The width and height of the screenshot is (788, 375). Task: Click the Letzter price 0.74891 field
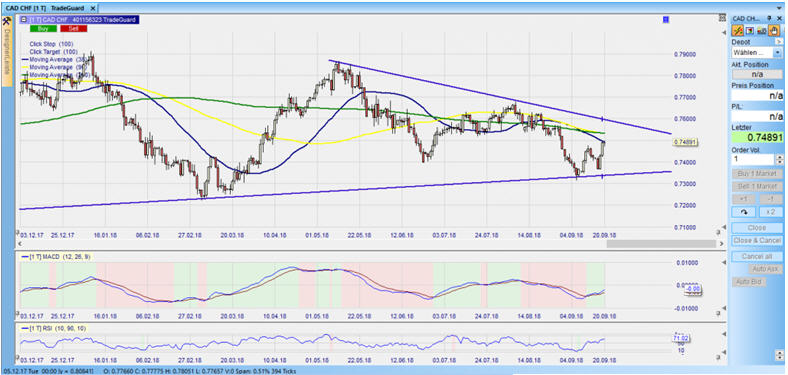pyautogui.click(x=757, y=137)
